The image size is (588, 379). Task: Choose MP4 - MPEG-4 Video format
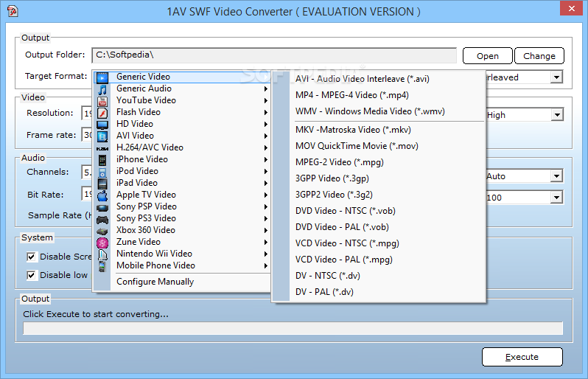pyautogui.click(x=379, y=95)
